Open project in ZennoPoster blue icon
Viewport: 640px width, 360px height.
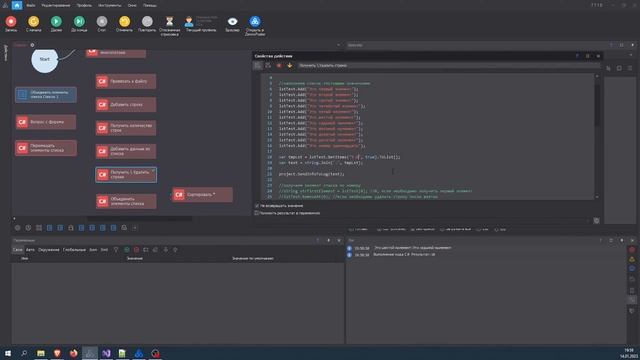pos(255,21)
